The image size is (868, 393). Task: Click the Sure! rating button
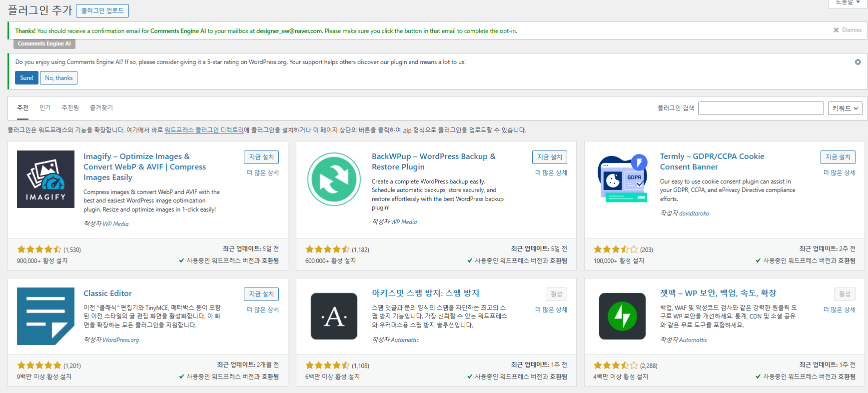coord(26,78)
